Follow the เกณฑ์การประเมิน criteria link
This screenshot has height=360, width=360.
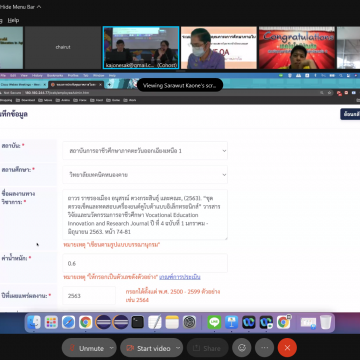coord(180,277)
